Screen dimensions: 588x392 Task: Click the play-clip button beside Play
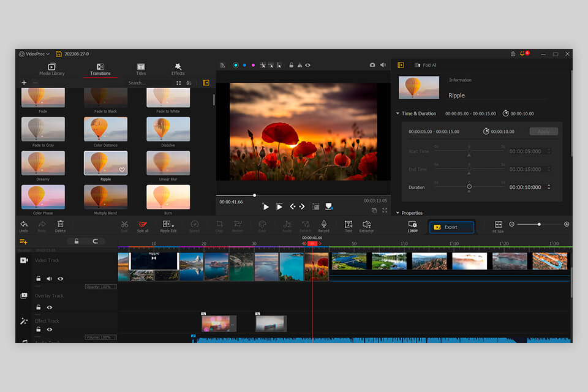pos(279,206)
